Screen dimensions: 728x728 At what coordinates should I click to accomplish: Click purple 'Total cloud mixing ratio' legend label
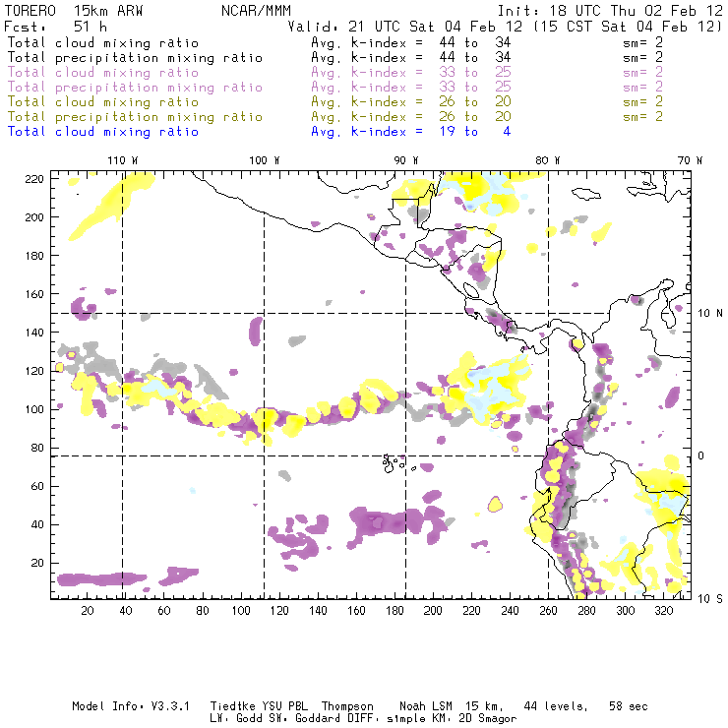pos(103,73)
